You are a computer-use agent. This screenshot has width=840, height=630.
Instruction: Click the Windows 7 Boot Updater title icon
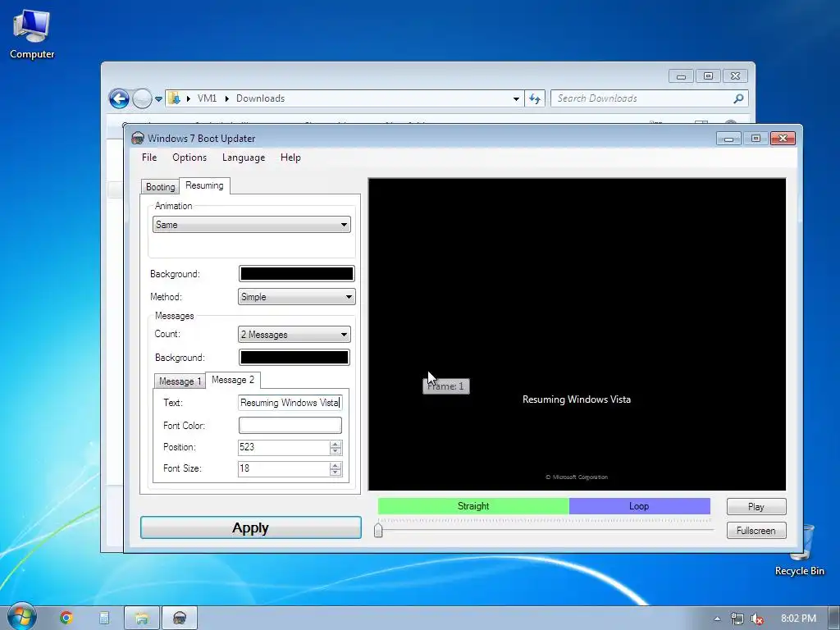[138, 138]
